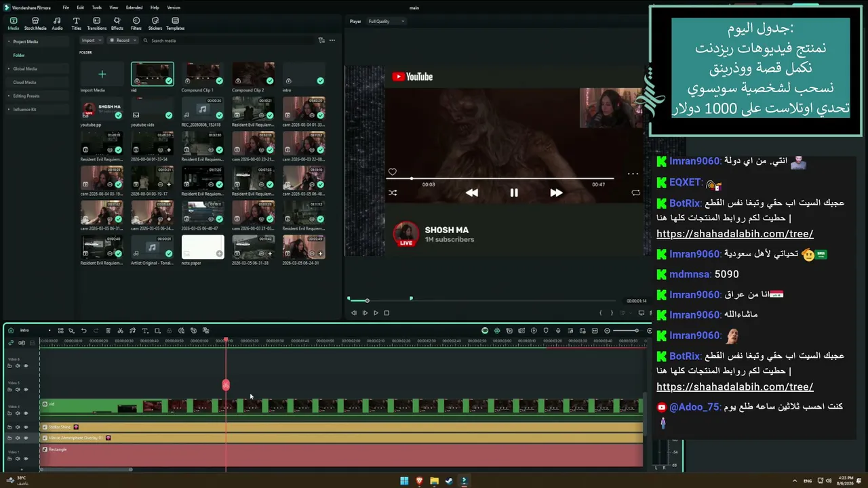Click the timeline zoom out minus icon
The height and width of the screenshot is (488, 868).
point(607,331)
